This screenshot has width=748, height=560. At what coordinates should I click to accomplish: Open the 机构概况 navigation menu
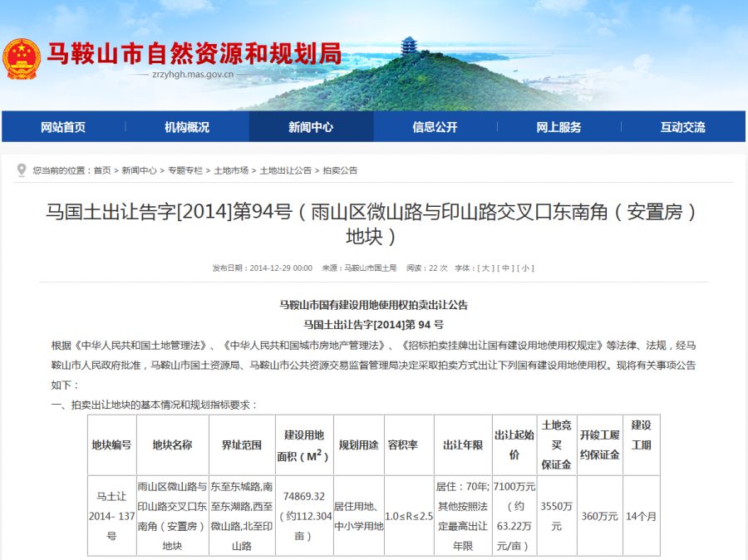tap(186, 127)
